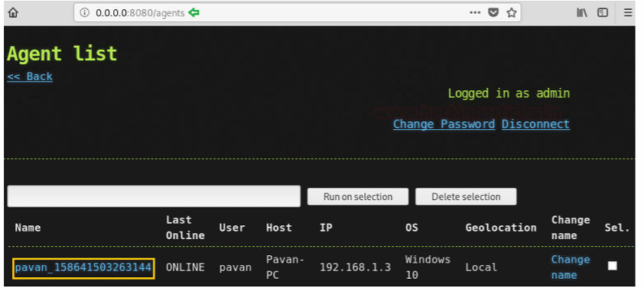Click the command input field above table
This screenshot has height=288, width=644.
click(154, 196)
